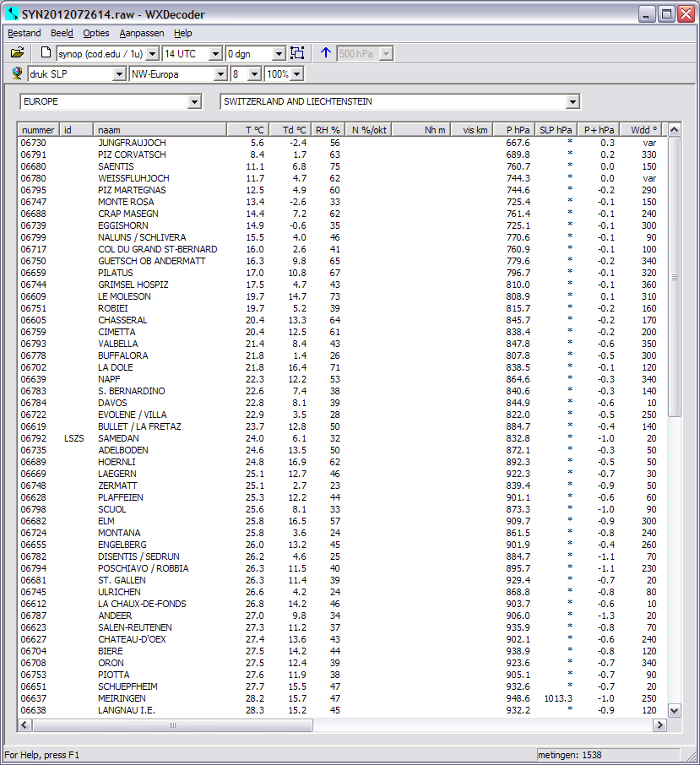Image resolution: width=700 pixels, height=765 pixels.
Task: Select the GRIMSEL HOSPIZ row
Action: pos(341,285)
